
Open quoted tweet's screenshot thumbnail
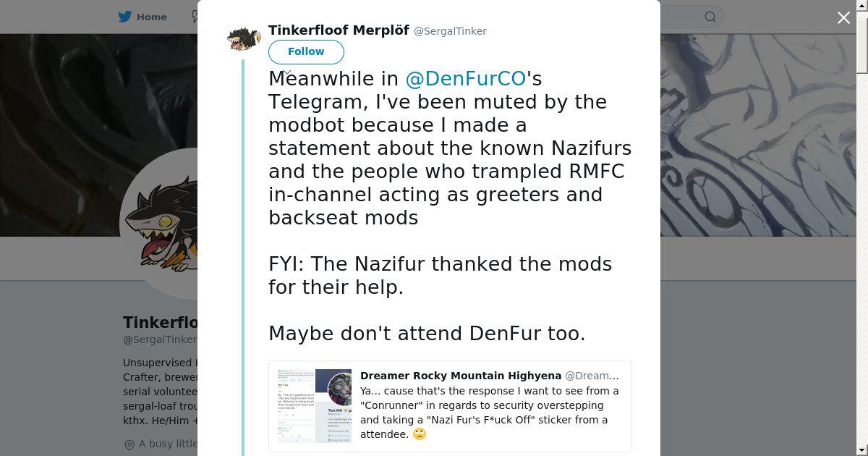[314, 405]
